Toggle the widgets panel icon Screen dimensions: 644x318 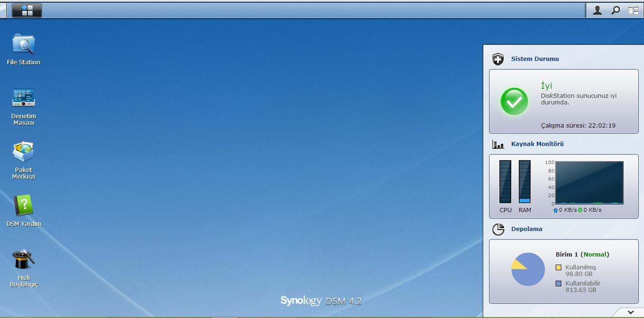(x=633, y=10)
